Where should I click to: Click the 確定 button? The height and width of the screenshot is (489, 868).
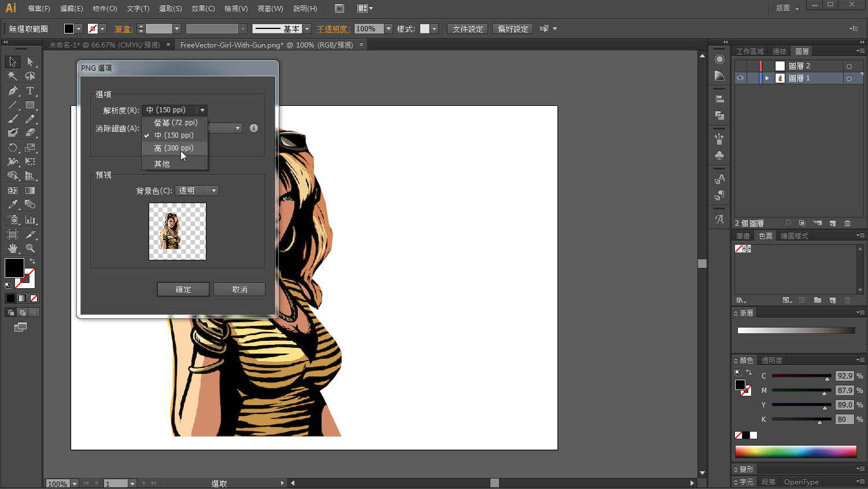coord(183,289)
